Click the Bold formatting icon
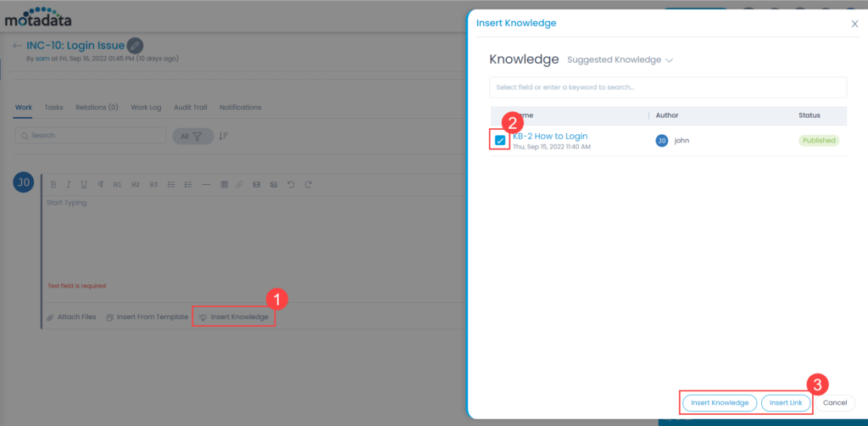 53,184
